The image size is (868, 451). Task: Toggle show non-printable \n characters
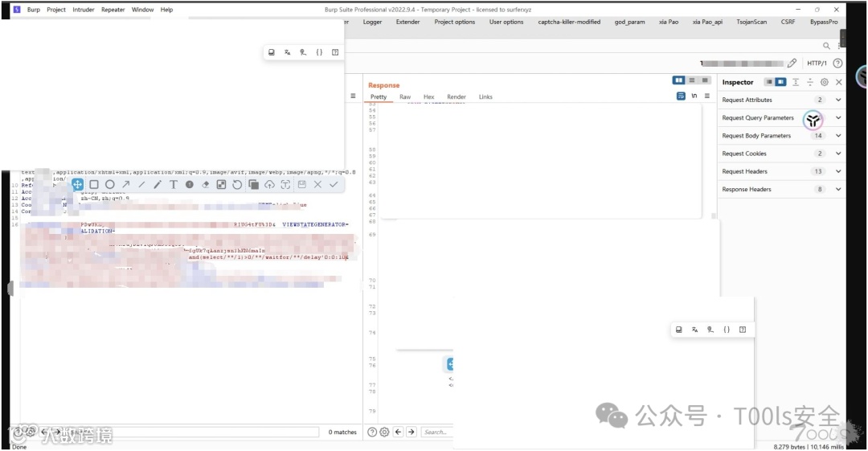(x=694, y=96)
